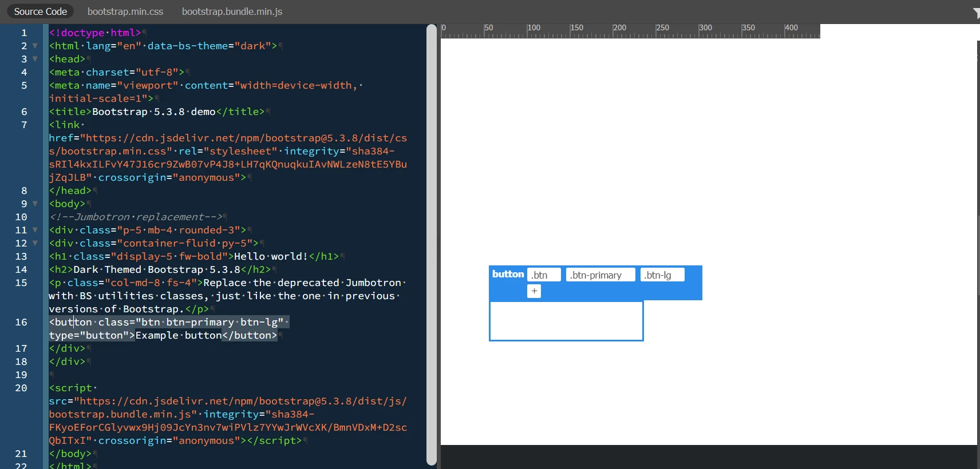The width and height of the screenshot is (980, 469).
Task: Click line number 1 in the gutter
Action: coord(24,33)
